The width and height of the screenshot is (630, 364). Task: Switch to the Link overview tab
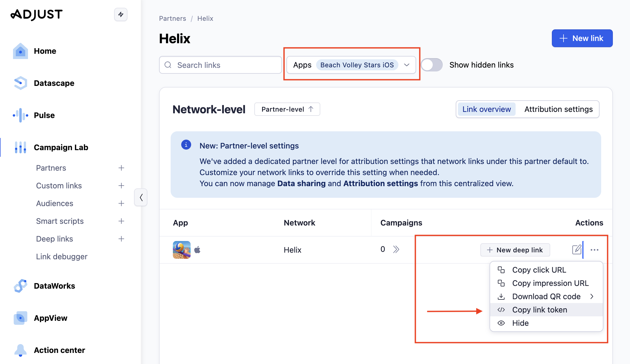pos(486,109)
